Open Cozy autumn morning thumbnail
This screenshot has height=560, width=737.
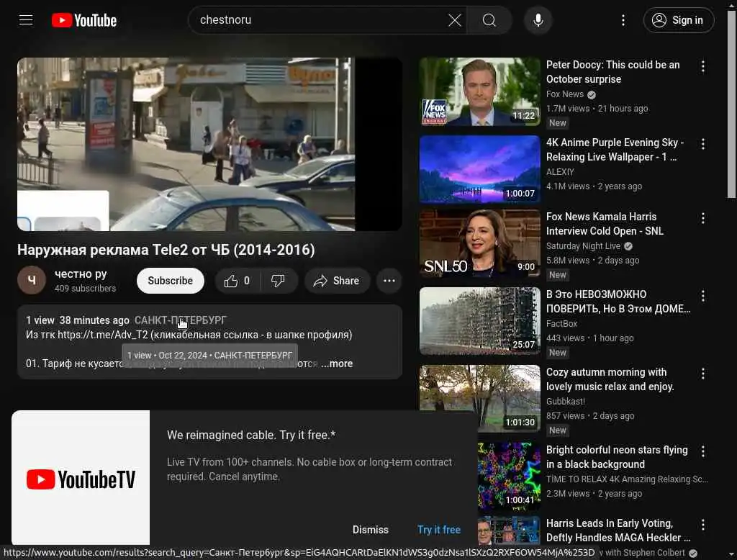480,399
